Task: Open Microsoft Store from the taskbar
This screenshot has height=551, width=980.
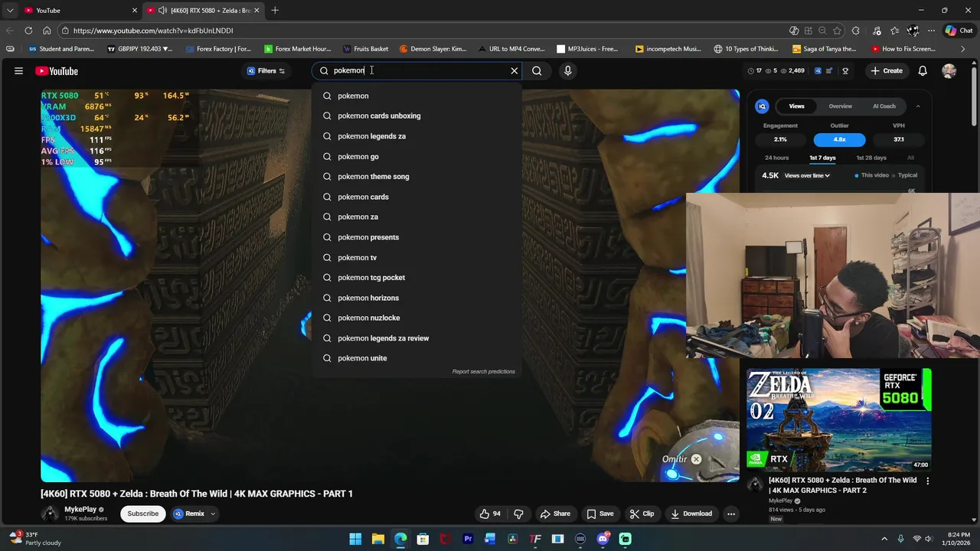Action: pyautogui.click(x=423, y=539)
